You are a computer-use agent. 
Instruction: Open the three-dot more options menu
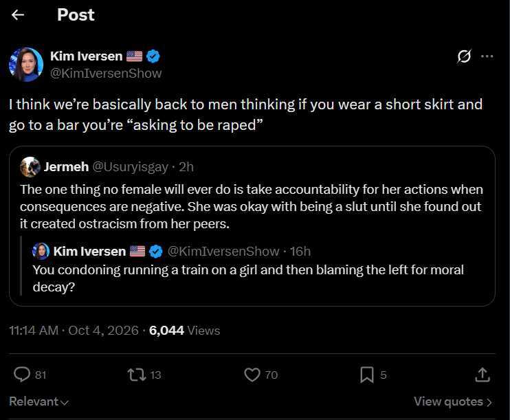[x=487, y=56]
